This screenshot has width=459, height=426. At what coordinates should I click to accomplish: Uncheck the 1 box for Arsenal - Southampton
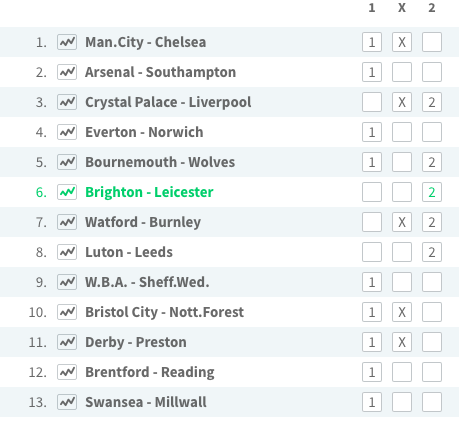372,72
